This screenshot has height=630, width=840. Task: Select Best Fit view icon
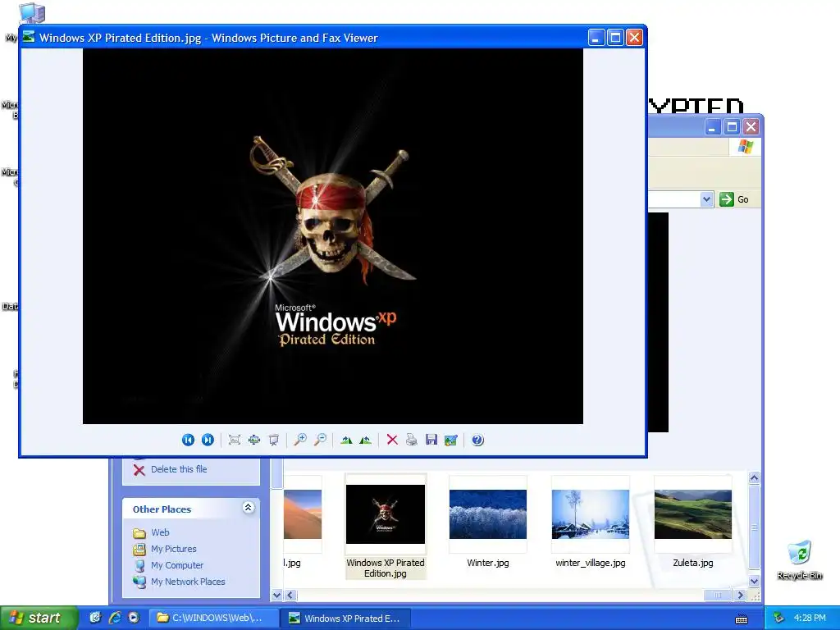point(234,440)
